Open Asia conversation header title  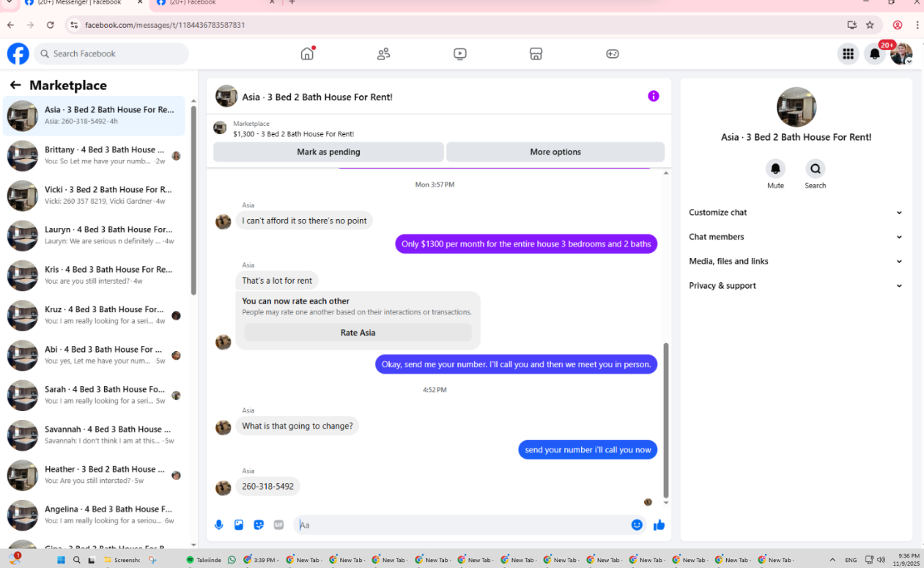(x=317, y=97)
